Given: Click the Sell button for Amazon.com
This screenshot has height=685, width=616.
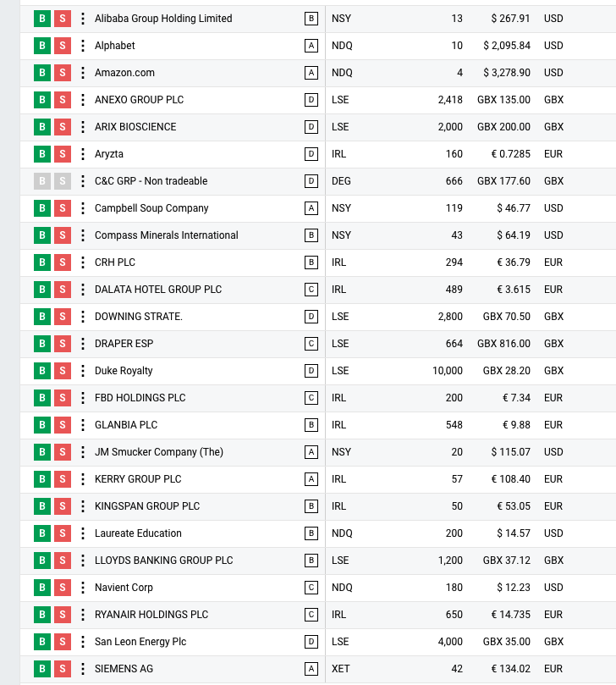Looking at the screenshot, I should click(63, 73).
